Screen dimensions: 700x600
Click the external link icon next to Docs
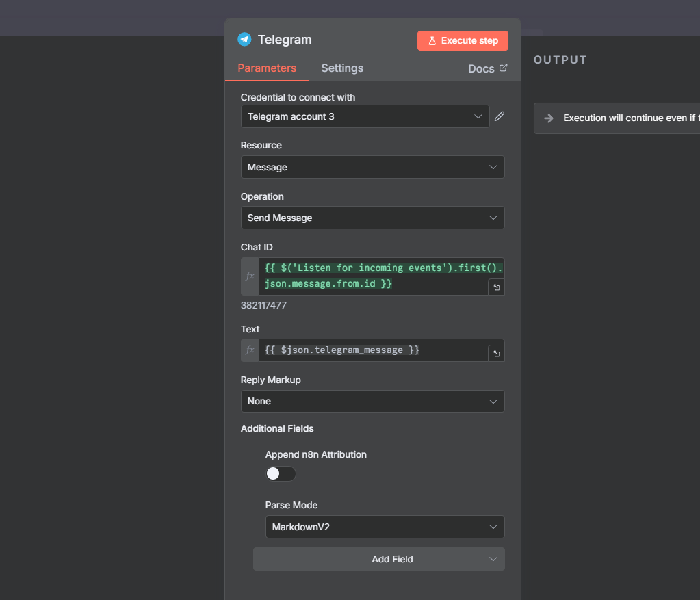[504, 68]
